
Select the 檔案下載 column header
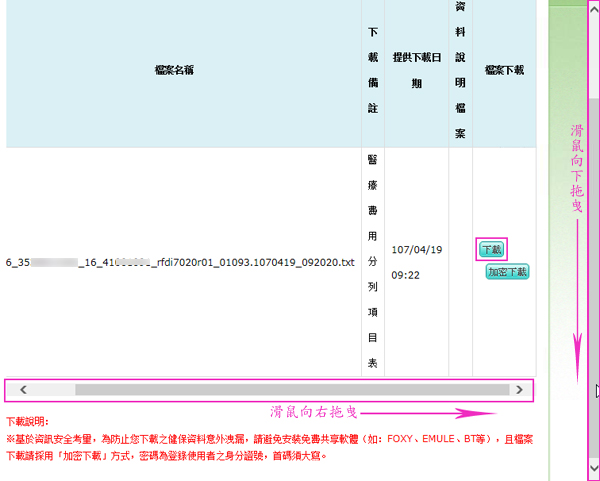[504, 71]
